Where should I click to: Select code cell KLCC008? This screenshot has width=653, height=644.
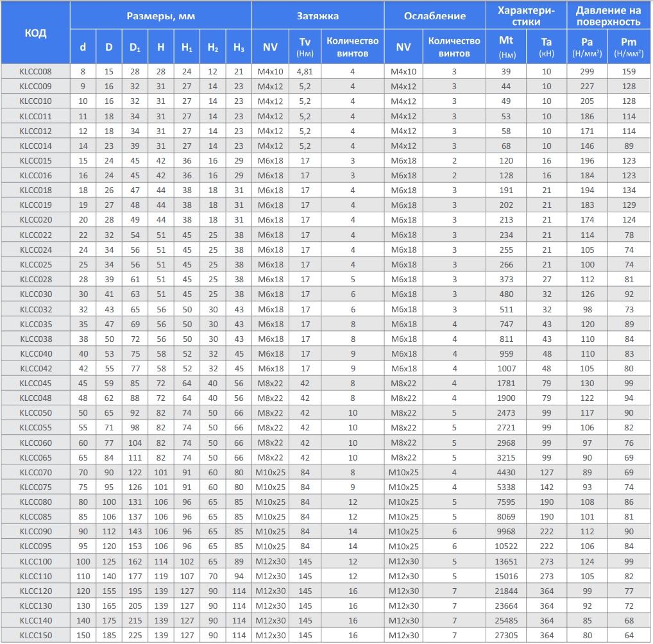[36, 71]
